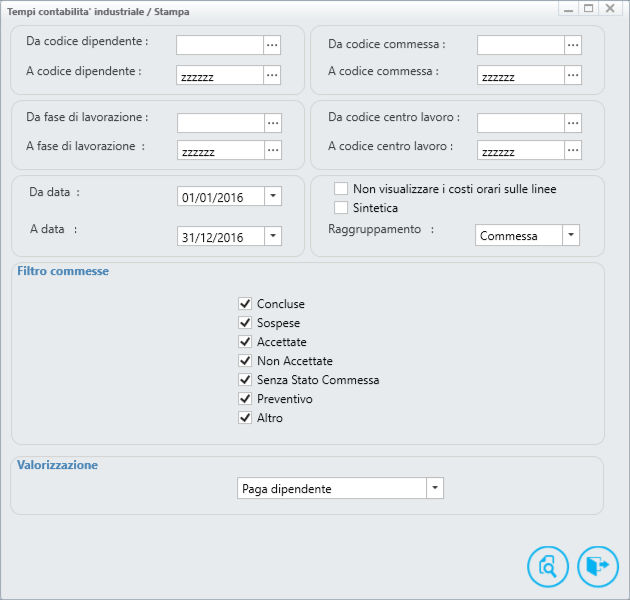
Task: Open lookup for Da fase di lavorazione
Action: pos(273,123)
